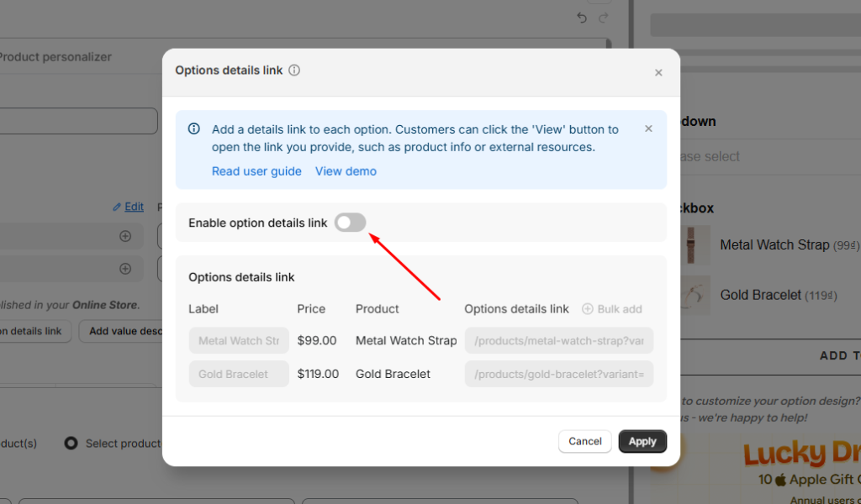Click the info circle icon in banner

[194, 129]
